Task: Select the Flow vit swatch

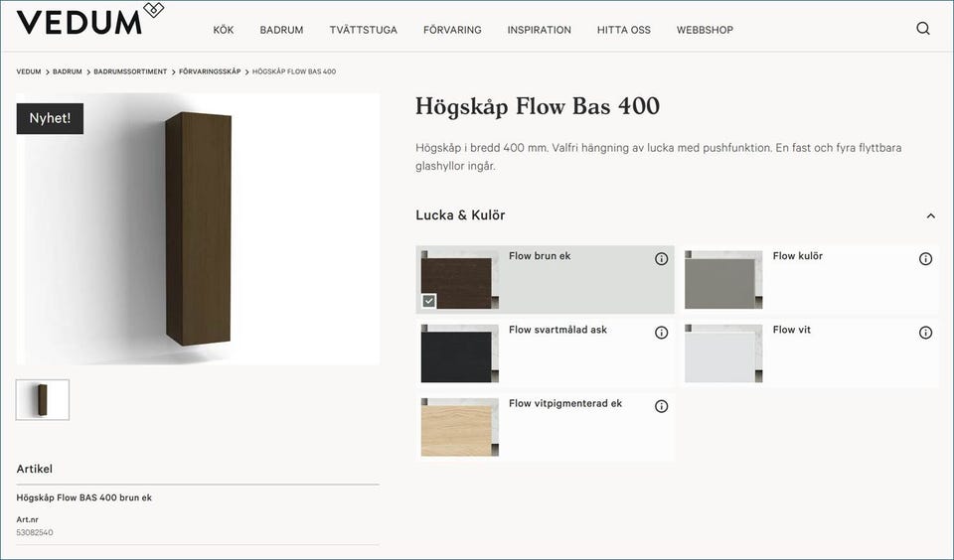Action: (x=723, y=353)
